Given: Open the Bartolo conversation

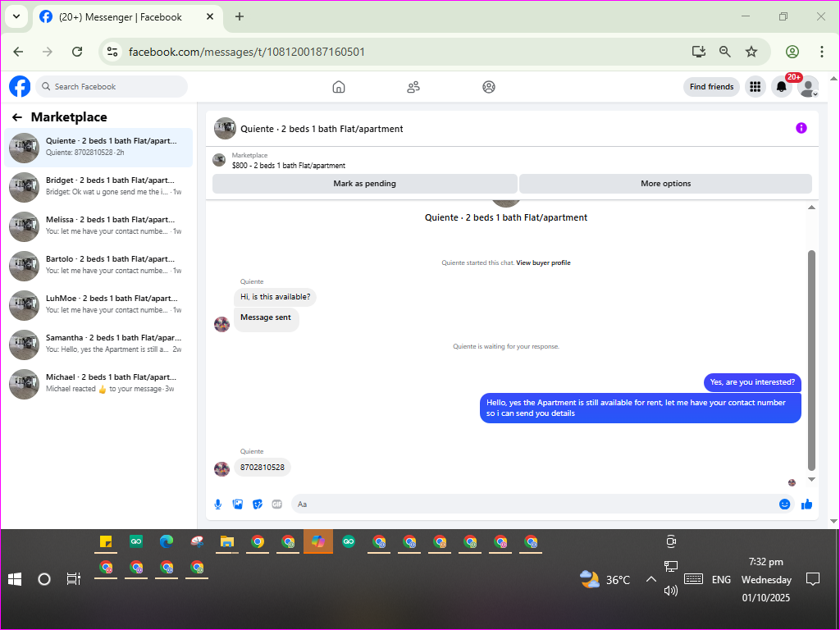Looking at the screenshot, I should (x=98, y=266).
